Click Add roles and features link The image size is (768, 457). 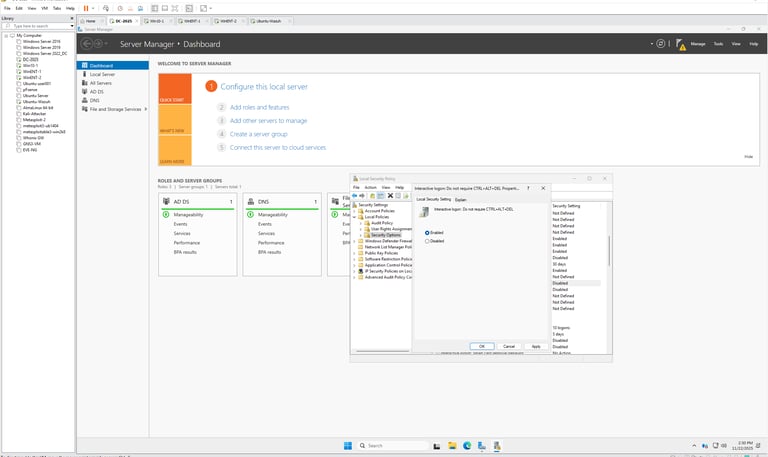[x=260, y=107]
